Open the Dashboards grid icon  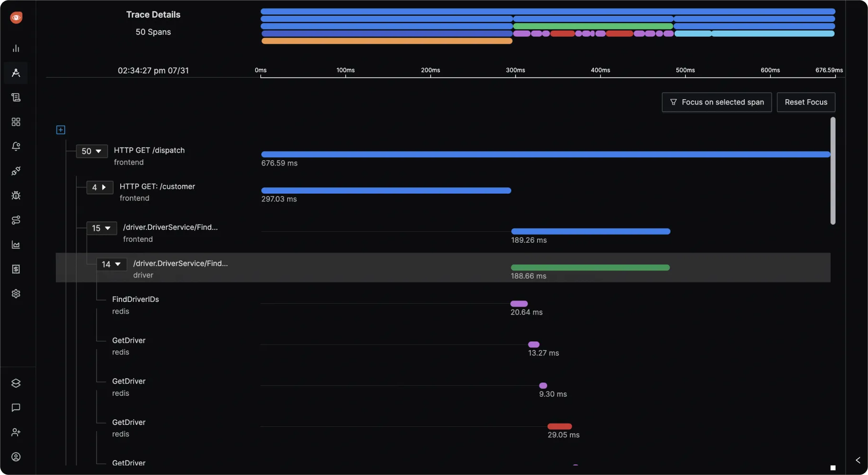click(x=16, y=122)
